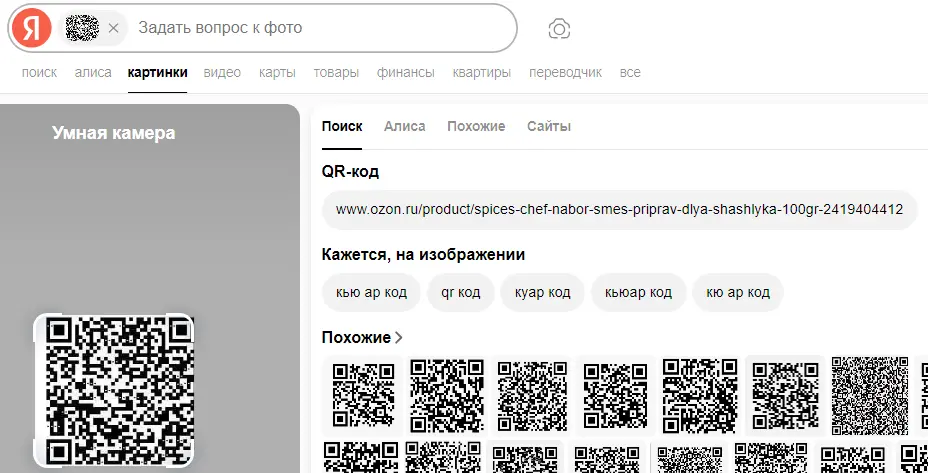Go to the финансы tab

pos(405,72)
